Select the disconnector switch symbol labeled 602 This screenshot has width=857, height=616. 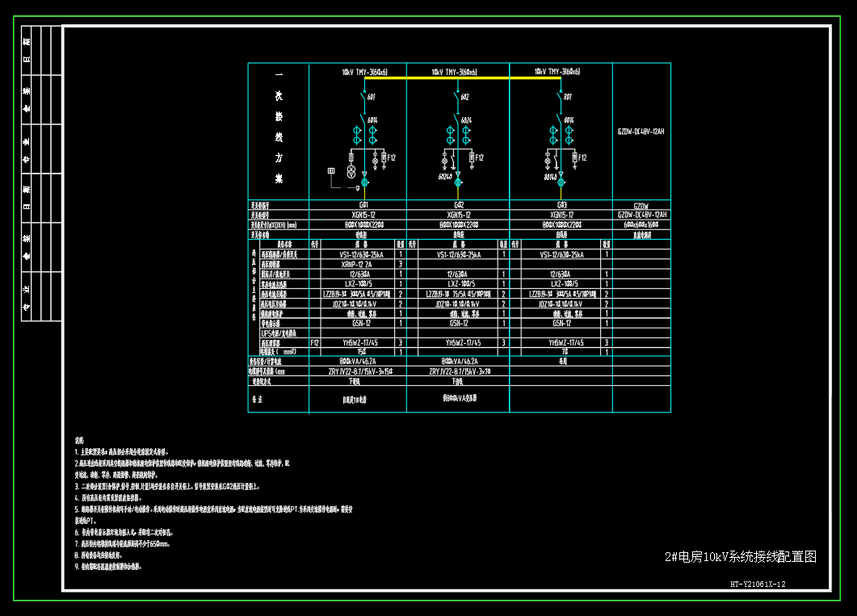pyautogui.click(x=458, y=97)
